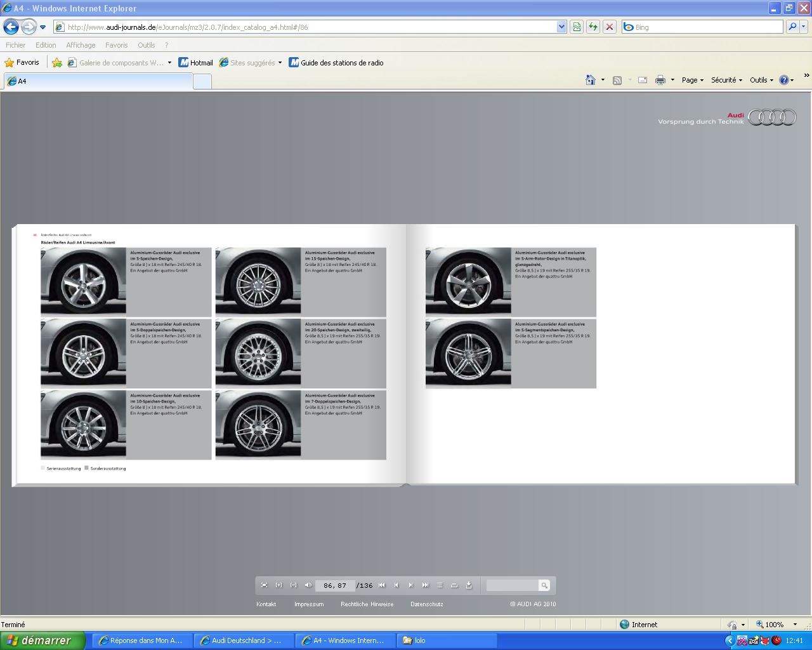812x650 pixels.
Task: Click the catalog search magnifier button
Action: [x=544, y=585]
